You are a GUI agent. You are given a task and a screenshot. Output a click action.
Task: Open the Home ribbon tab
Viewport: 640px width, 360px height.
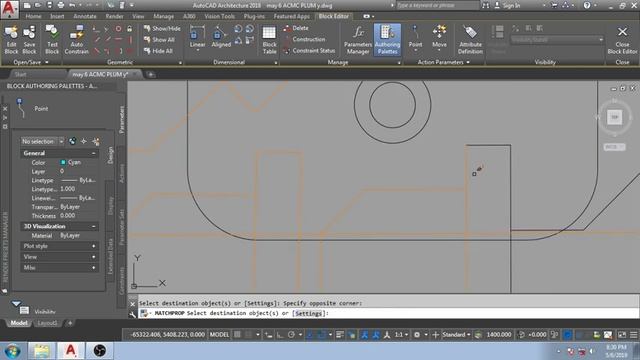pyautogui.click(x=33, y=16)
